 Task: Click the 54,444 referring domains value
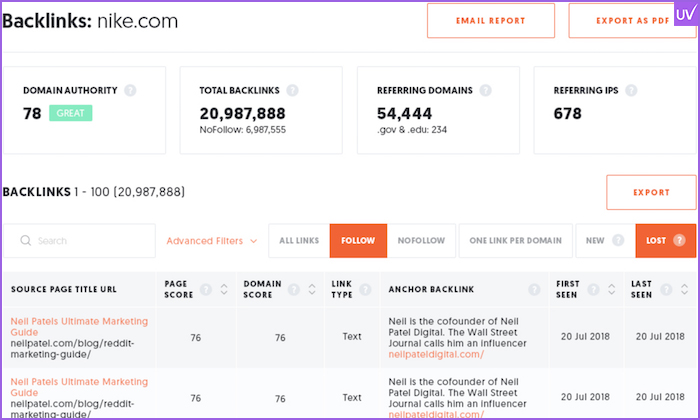click(x=404, y=113)
